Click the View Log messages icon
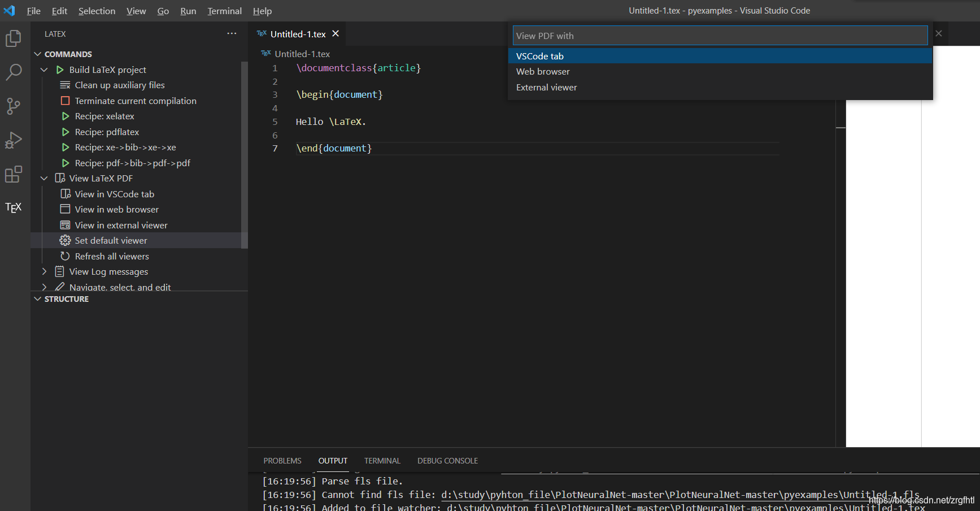980x511 pixels. pyautogui.click(x=59, y=271)
